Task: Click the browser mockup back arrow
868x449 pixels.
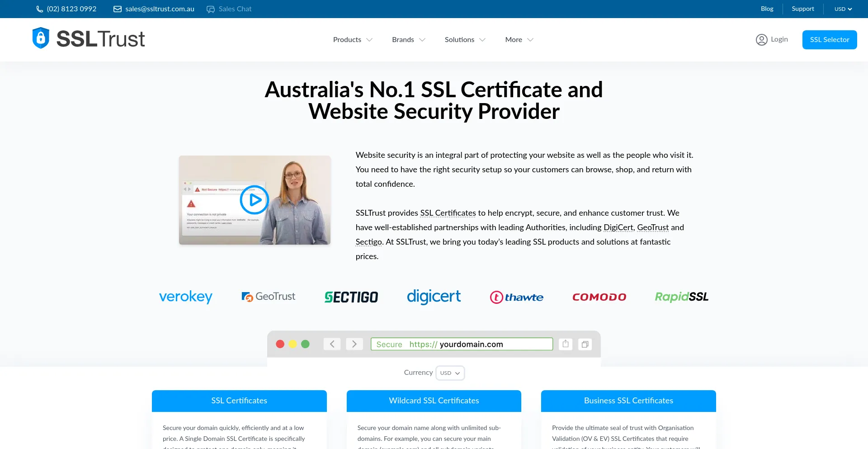Action: point(332,344)
